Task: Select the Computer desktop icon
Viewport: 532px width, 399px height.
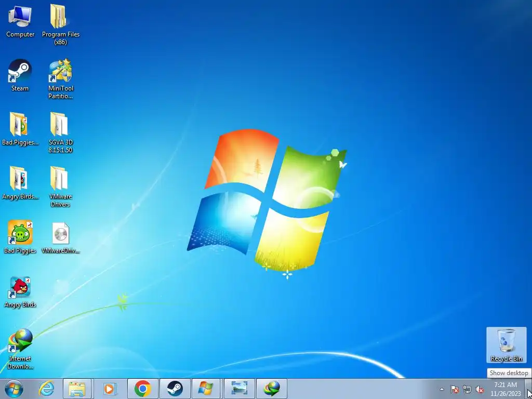Action: (20, 21)
